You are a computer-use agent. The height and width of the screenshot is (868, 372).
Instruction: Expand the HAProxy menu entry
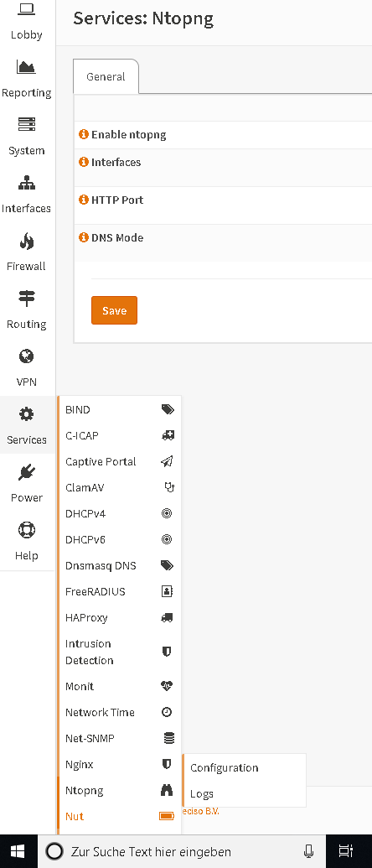pyautogui.click(x=120, y=617)
